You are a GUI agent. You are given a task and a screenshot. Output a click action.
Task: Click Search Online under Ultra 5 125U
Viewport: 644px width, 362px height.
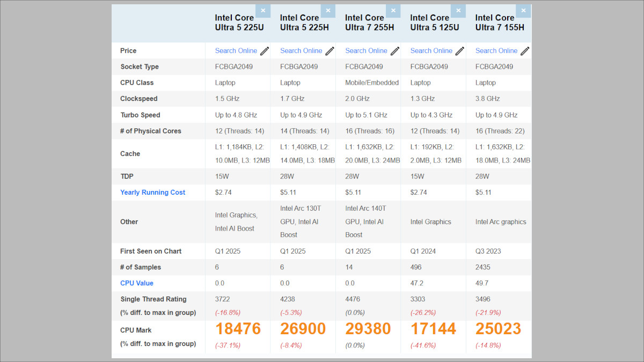[x=430, y=50]
